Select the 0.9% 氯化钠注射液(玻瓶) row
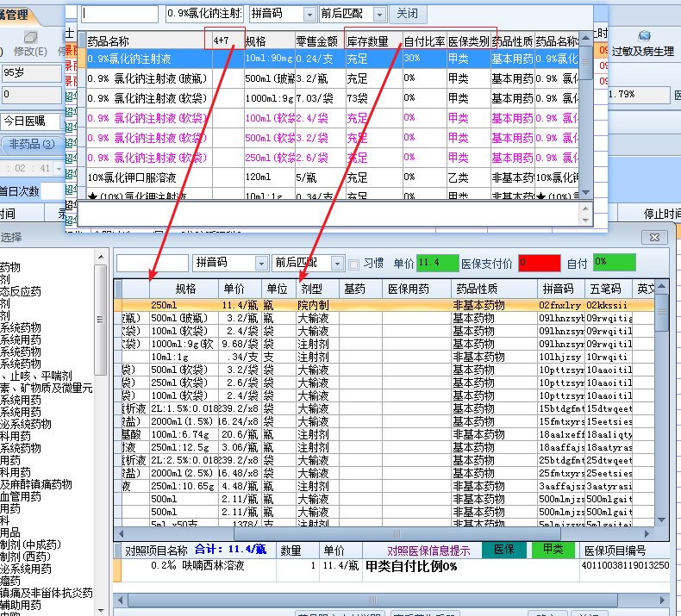 [332, 78]
